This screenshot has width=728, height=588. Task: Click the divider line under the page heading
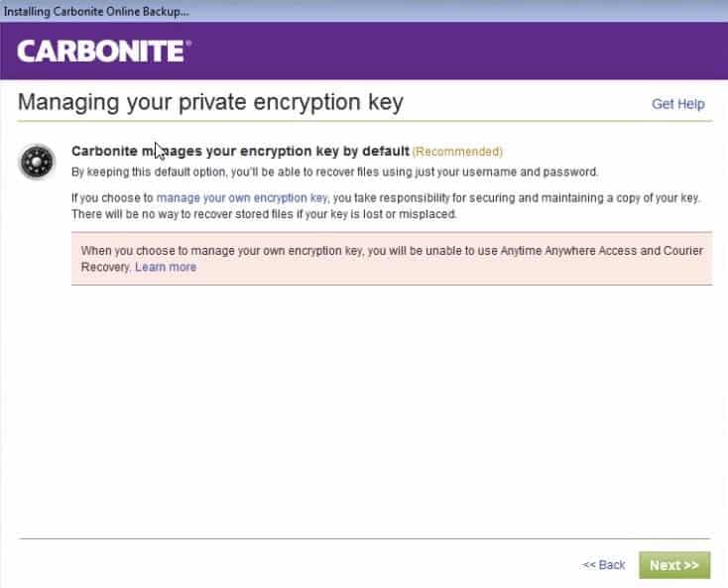pos(364,121)
